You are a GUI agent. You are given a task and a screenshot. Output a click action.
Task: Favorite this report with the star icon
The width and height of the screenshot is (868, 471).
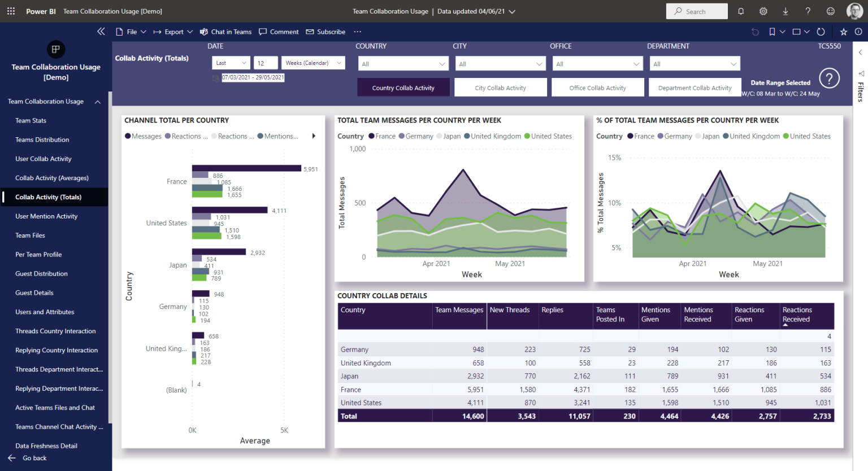[844, 32]
